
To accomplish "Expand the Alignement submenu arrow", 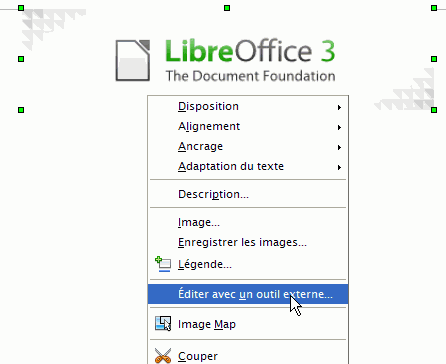I will pos(339,127).
